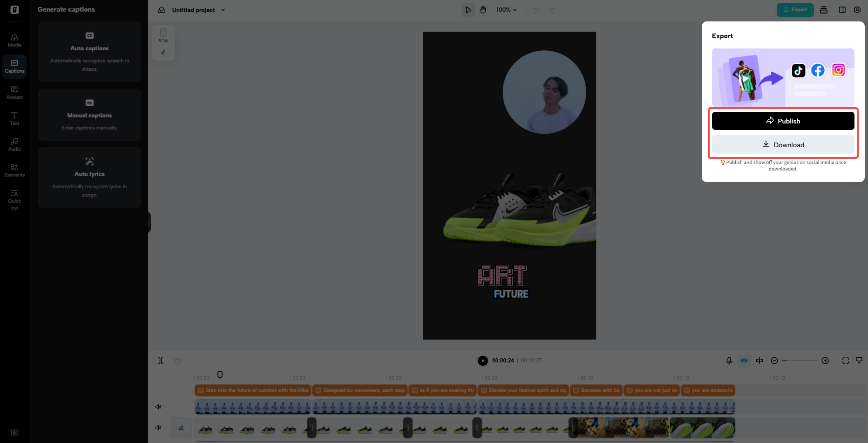Viewport: 868px width, 443px height.
Task: Click the split-at-playhead align icon
Action: (759, 361)
